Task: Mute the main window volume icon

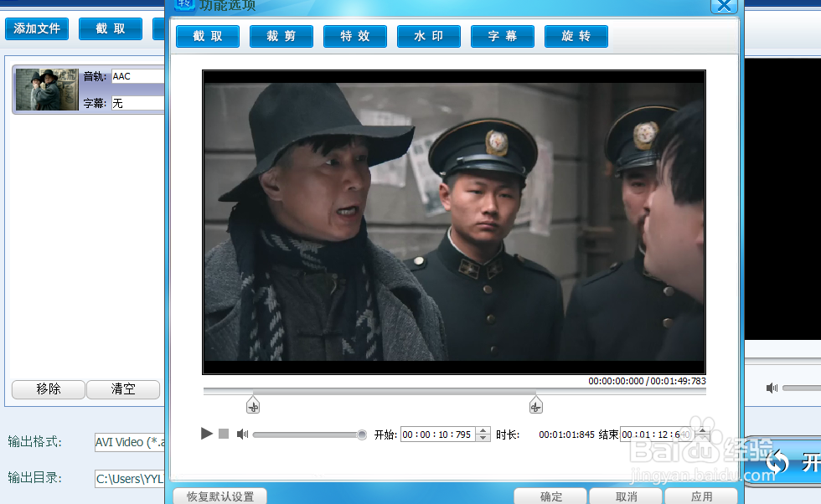Action: [772, 388]
